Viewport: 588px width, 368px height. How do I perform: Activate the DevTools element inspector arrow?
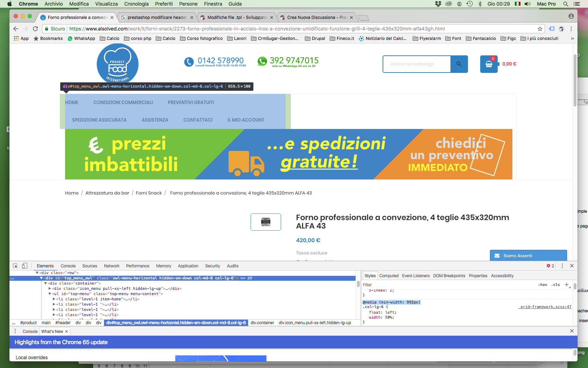click(x=15, y=266)
